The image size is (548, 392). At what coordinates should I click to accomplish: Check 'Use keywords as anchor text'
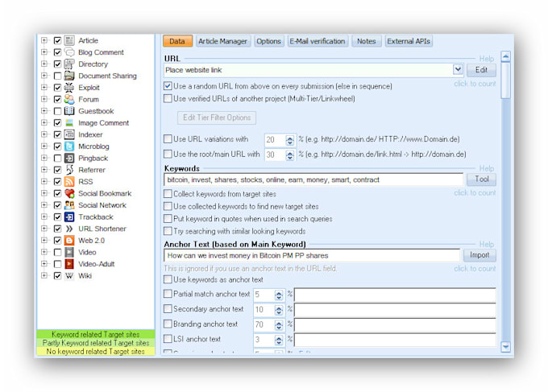[x=168, y=279]
